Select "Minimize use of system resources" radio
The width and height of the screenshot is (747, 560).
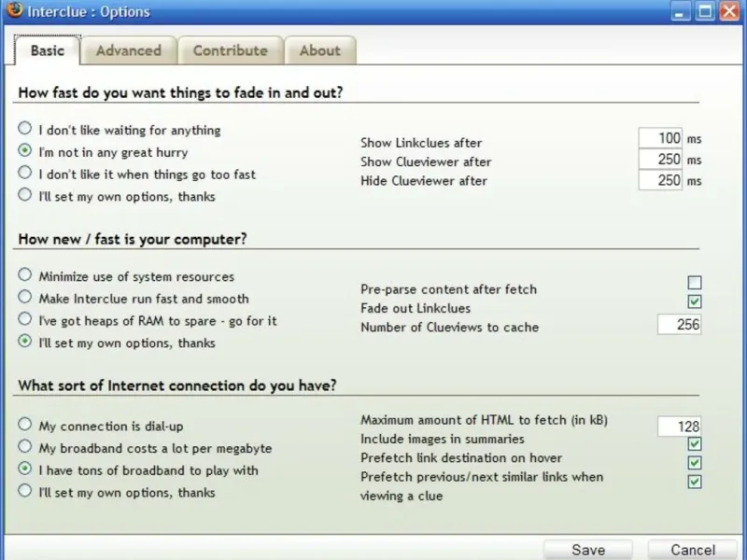tap(25, 274)
